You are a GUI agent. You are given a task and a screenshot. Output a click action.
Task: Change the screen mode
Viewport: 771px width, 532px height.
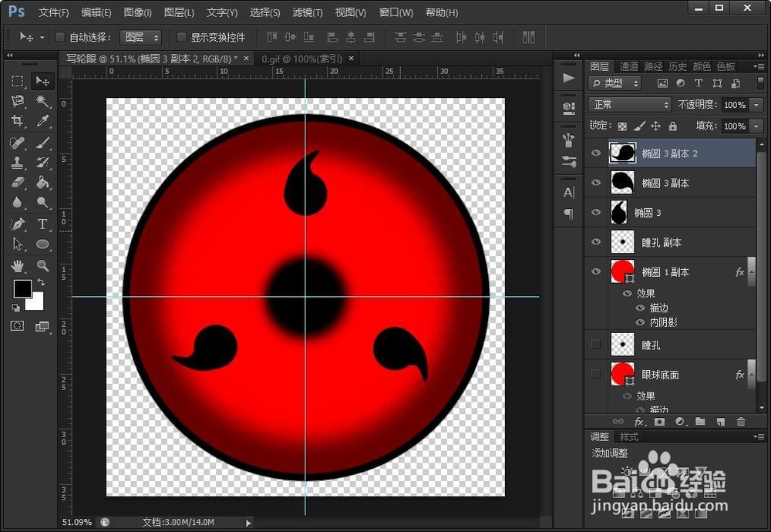coord(42,326)
